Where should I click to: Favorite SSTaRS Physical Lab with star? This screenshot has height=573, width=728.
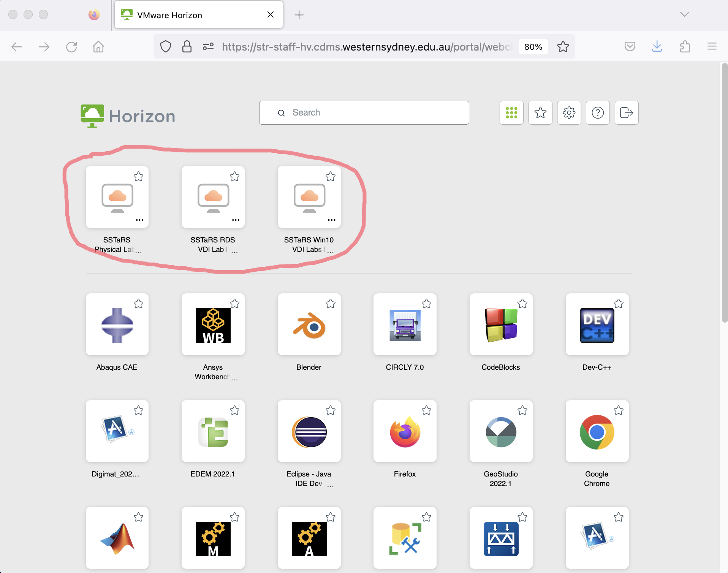point(139,177)
